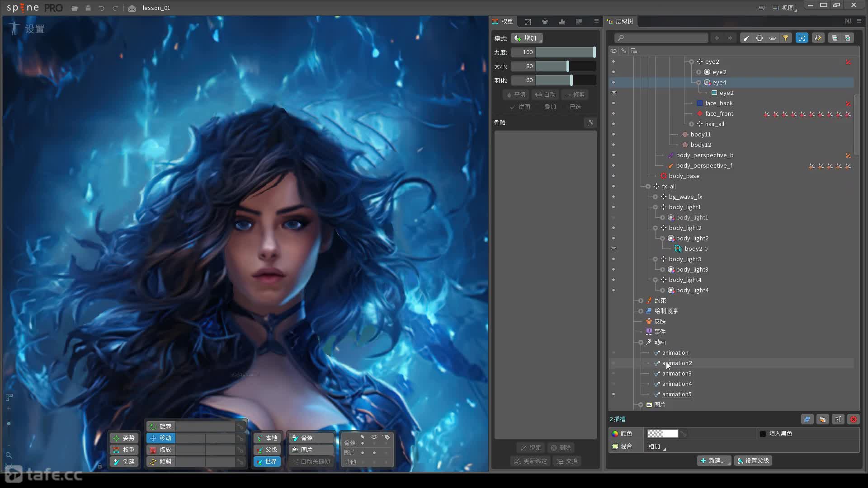This screenshot has width=868, height=488.
Task: Select the 权重 weights tab
Action: pyautogui.click(x=502, y=22)
